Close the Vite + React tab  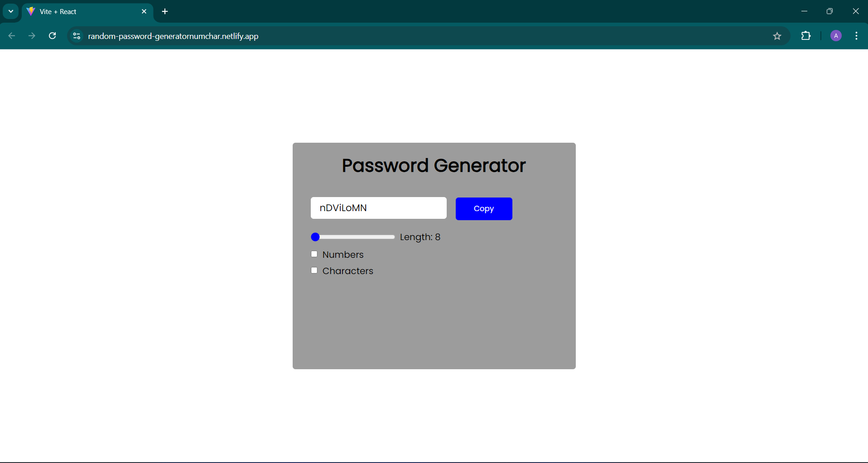click(144, 11)
